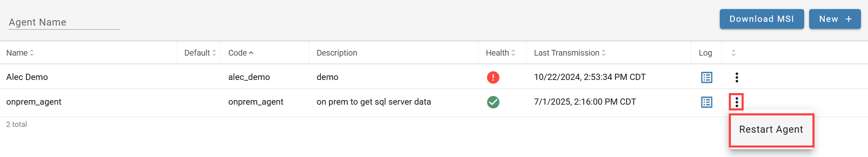Select the Alec Demo row name
Screen dimensions: 868x157
click(27, 77)
